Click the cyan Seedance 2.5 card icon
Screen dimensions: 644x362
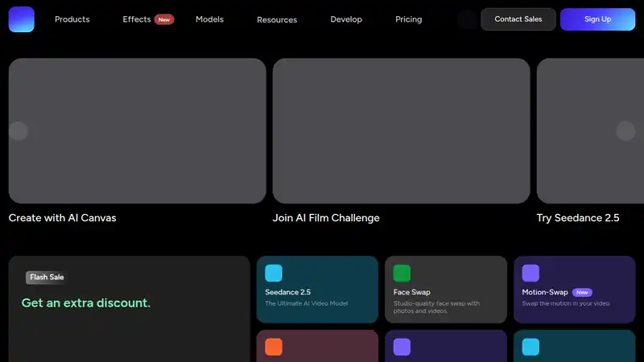274,273
